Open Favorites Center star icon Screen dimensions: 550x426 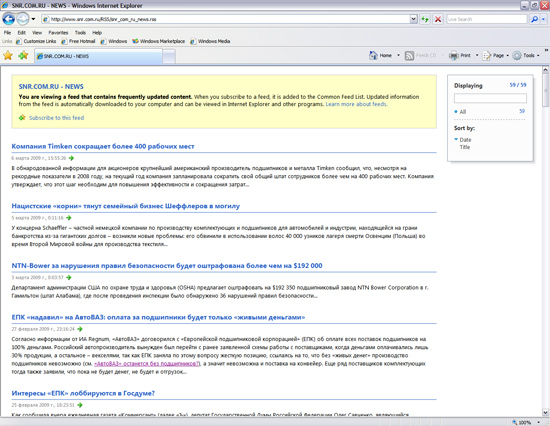pyautogui.click(x=8, y=55)
